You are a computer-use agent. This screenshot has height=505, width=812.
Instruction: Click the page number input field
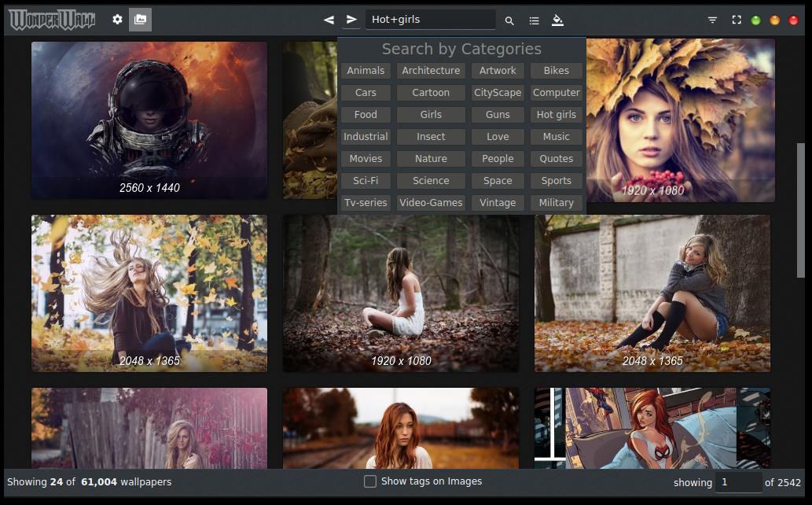pyautogui.click(x=737, y=482)
